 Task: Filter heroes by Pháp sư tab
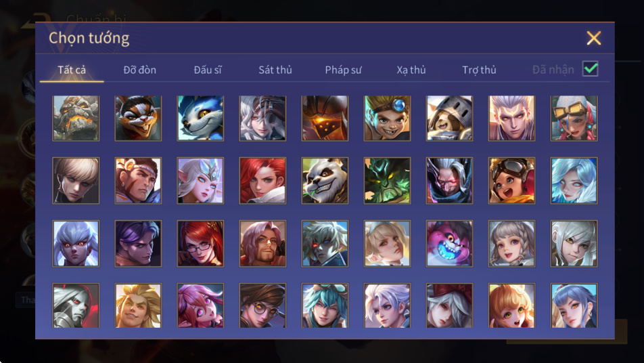(x=343, y=70)
